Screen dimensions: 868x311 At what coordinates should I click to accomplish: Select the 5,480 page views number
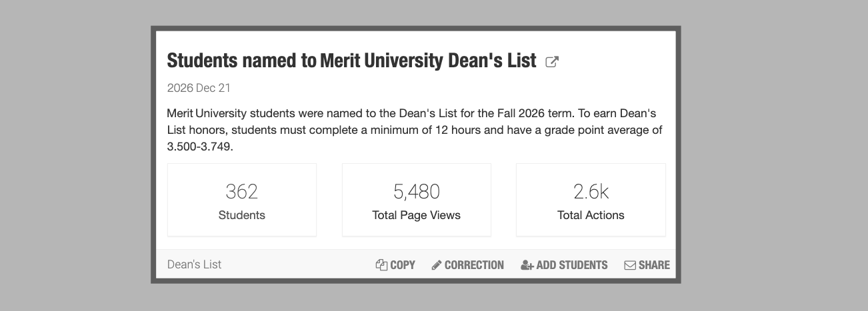416,192
